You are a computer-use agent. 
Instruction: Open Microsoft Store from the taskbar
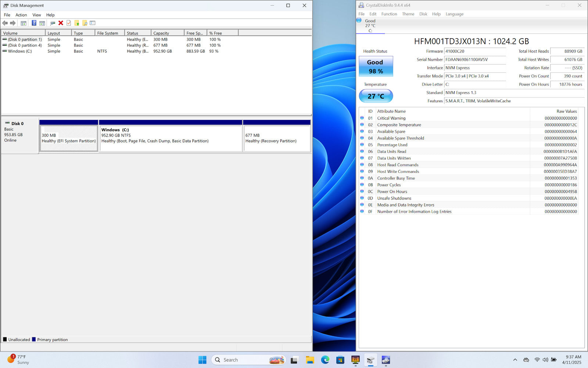tap(340, 360)
